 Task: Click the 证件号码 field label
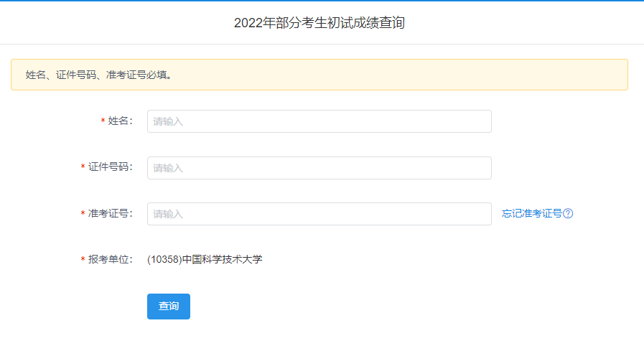coord(110,167)
